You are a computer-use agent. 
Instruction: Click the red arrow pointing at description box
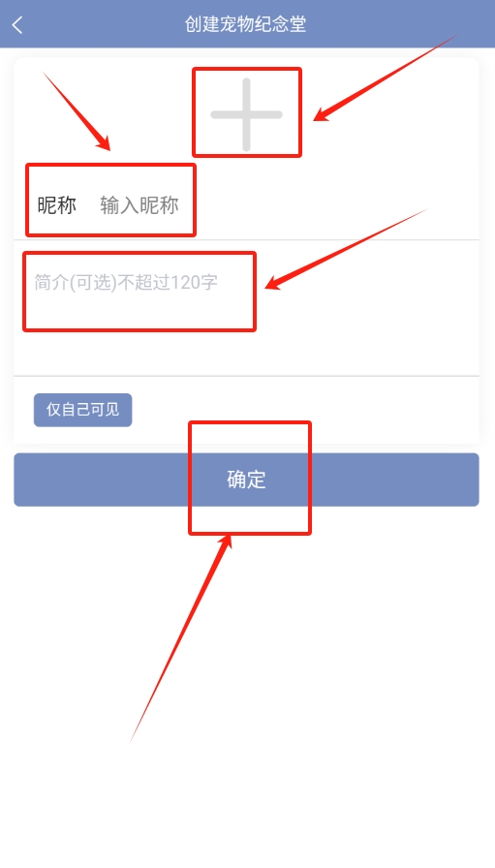tap(347, 249)
